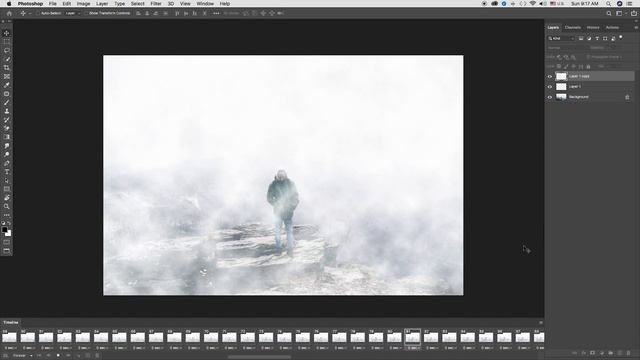Open the Search icon in options bar

click(x=609, y=13)
